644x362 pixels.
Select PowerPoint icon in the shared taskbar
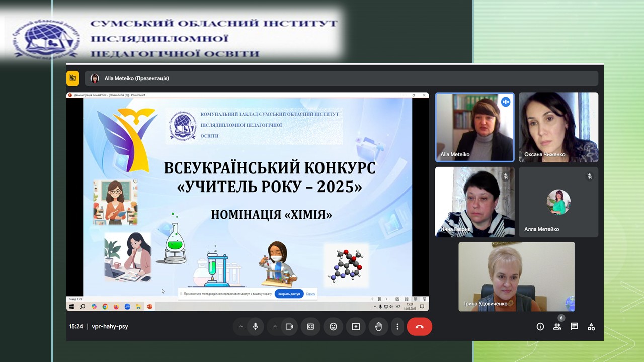[x=149, y=306]
